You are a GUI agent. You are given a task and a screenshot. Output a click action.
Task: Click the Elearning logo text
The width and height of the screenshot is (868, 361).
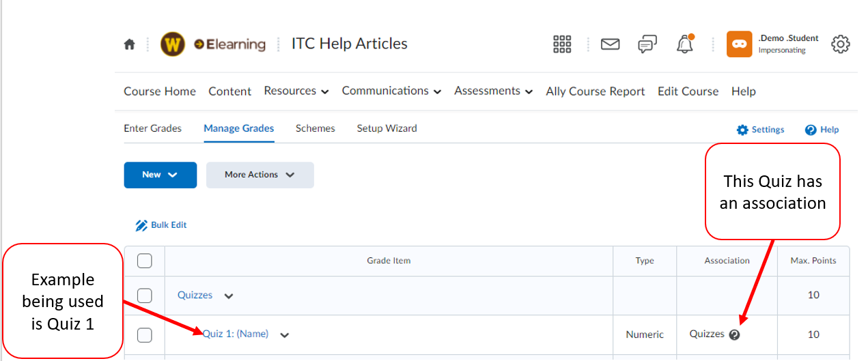(230, 44)
